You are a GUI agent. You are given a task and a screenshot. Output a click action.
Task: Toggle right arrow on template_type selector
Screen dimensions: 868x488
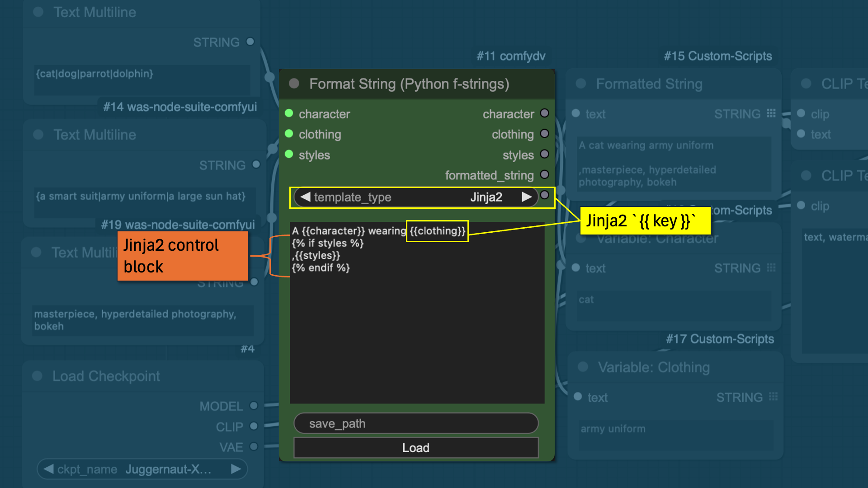(x=524, y=197)
